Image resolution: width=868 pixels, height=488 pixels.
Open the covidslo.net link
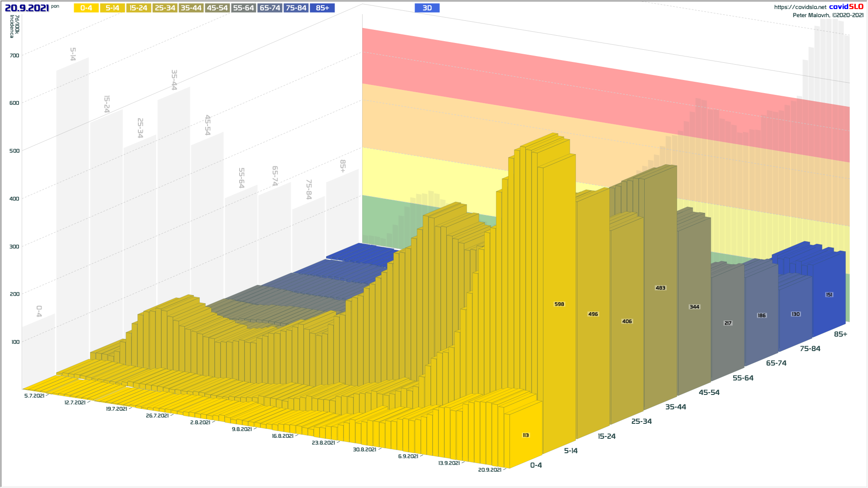800,7
